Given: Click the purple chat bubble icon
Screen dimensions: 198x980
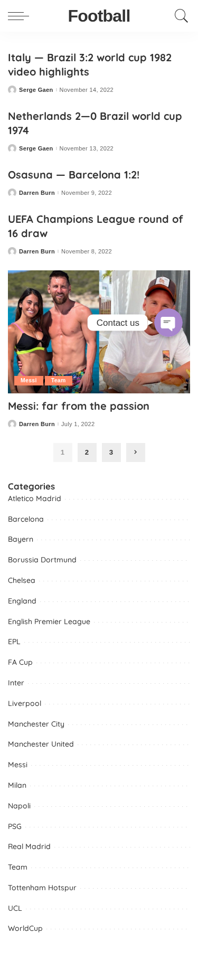Looking at the screenshot, I should (168, 323).
